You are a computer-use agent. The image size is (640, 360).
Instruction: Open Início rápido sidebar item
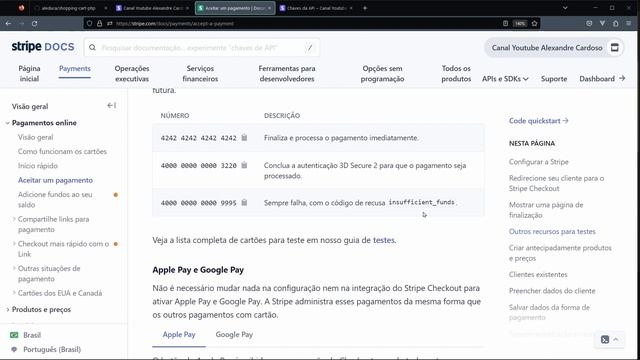38,166
